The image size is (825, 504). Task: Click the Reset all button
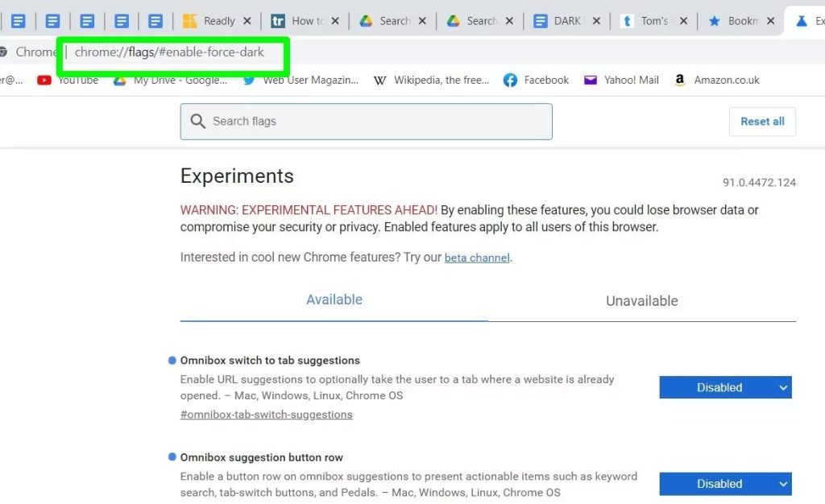(x=762, y=122)
